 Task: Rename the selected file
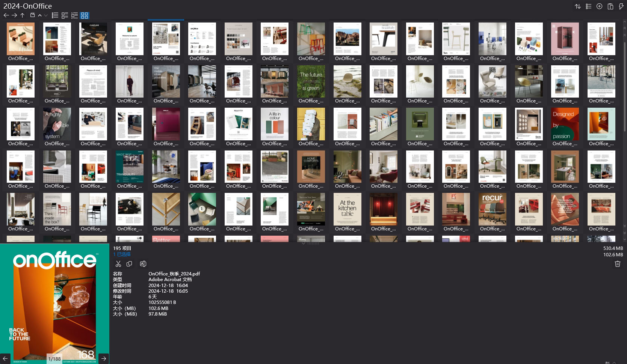pos(143,264)
